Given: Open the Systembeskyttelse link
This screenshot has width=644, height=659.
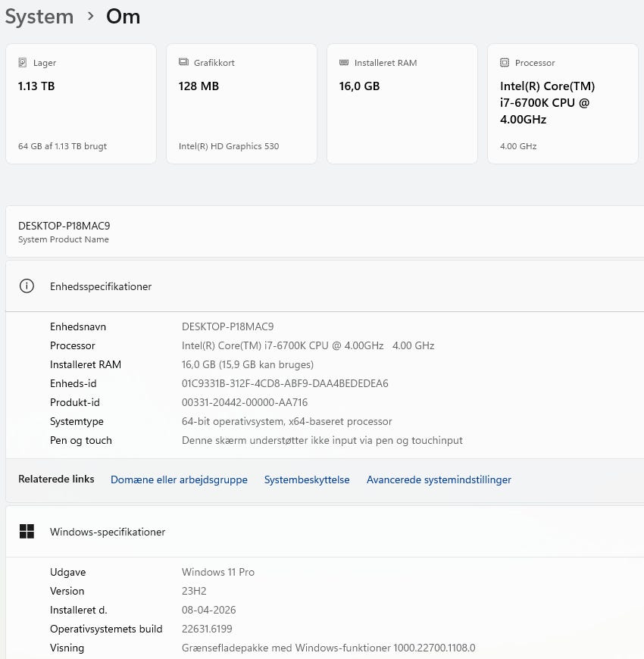Looking at the screenshot, I should 307,479.
